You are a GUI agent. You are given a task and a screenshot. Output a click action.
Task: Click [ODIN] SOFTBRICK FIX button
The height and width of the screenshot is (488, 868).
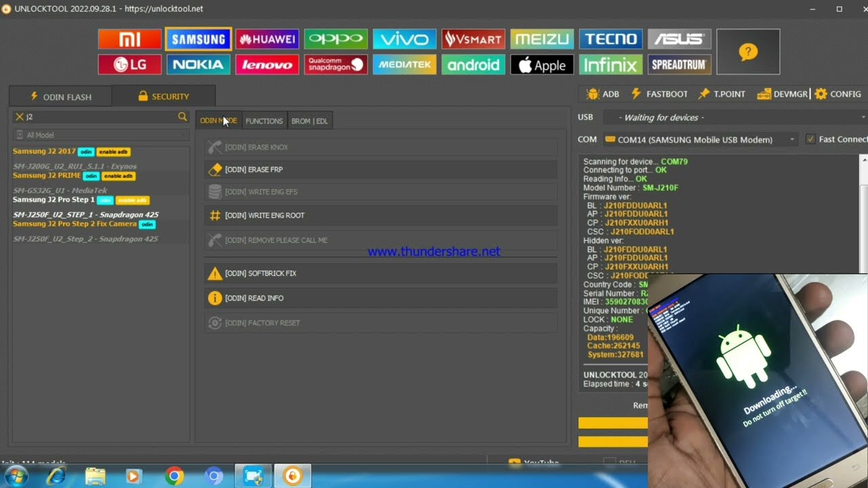(380, 273)
